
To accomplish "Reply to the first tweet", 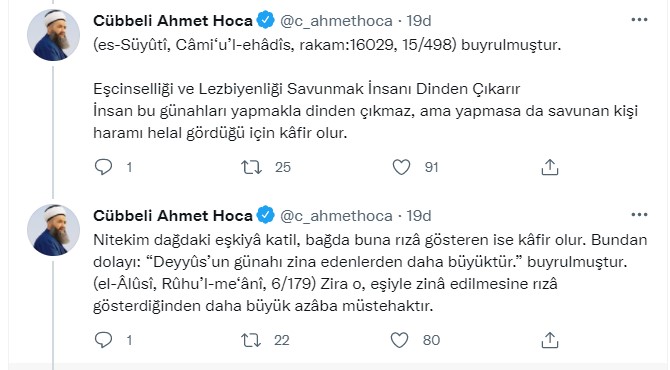I will coord(103,167).
